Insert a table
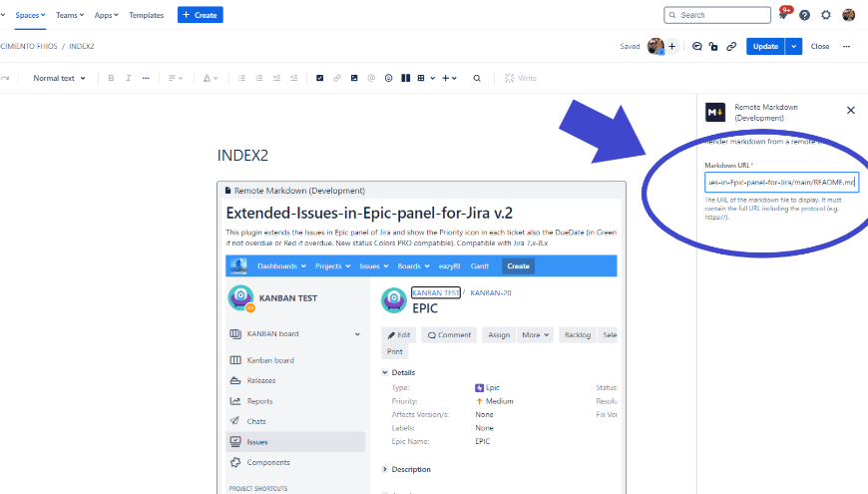This screenshot has width=868, height=494. 421,78
